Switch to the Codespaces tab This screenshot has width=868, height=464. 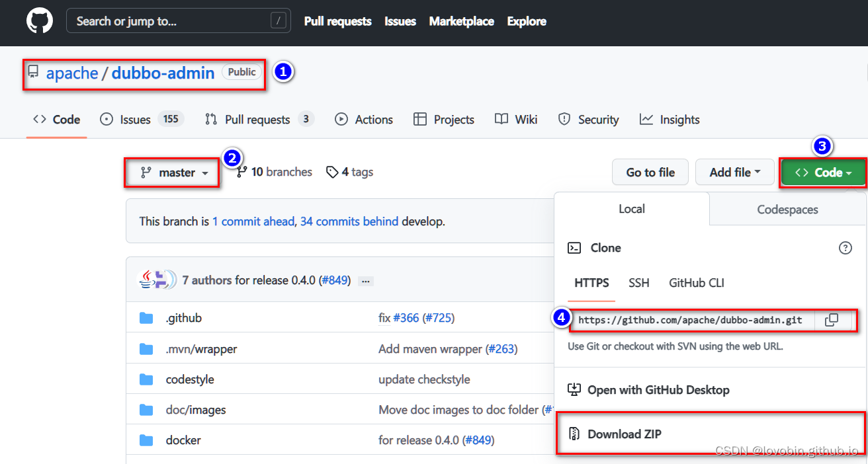pos(787,210)
